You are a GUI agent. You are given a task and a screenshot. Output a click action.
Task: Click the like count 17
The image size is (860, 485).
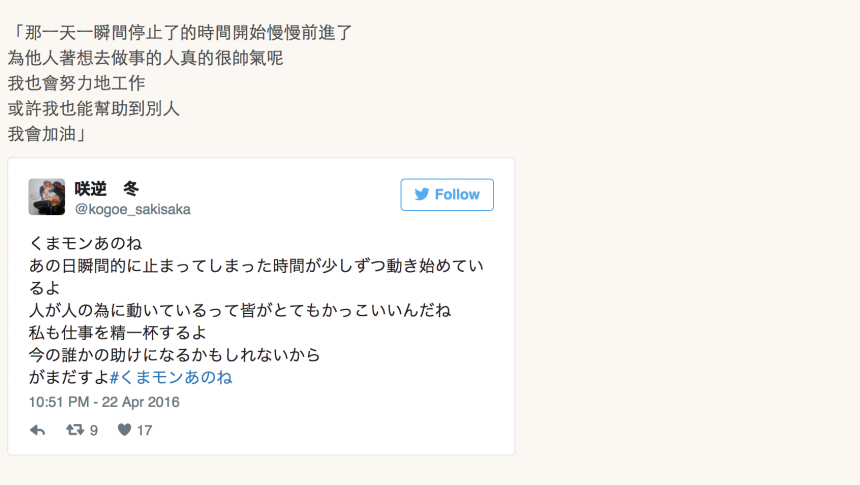(x=144, y=430)
